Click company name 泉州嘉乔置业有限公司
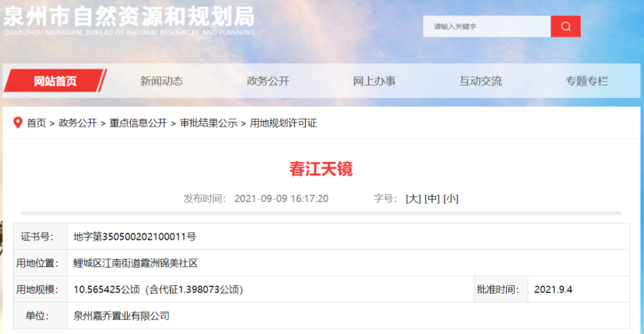The width and height of the screenshot is (644, 334). (x=121, y=316)
